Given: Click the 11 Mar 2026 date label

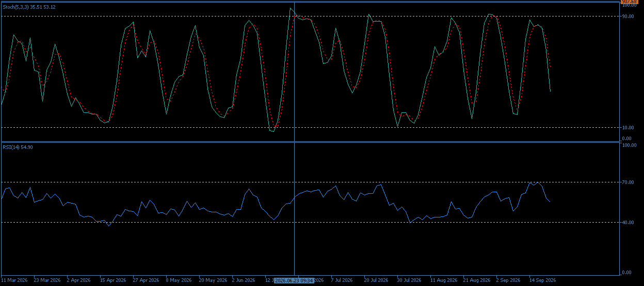Looking at the screenshot, I should click(x=14, y=280).
